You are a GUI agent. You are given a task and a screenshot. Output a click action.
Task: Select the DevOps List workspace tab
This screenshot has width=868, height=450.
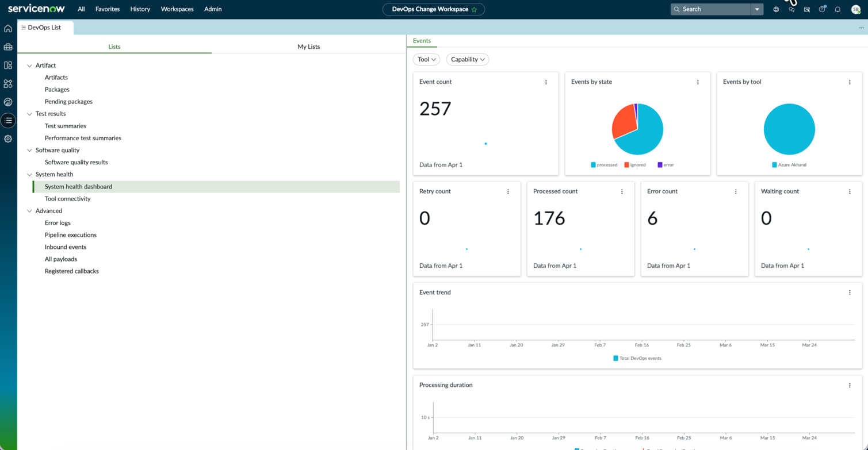pos(45,28)
